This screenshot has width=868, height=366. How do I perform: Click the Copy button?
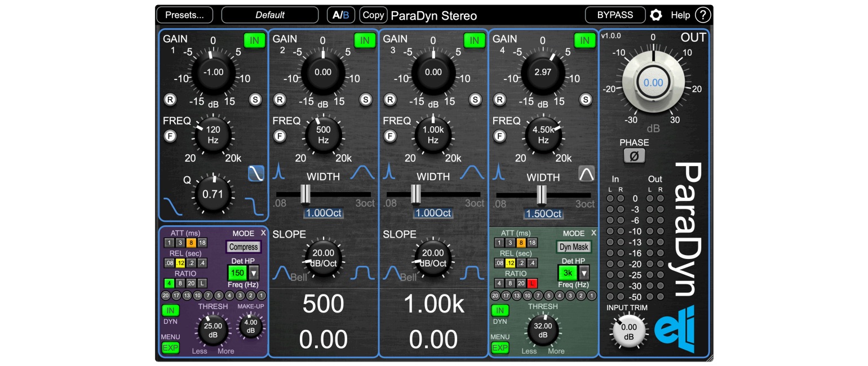click(373, 15)
